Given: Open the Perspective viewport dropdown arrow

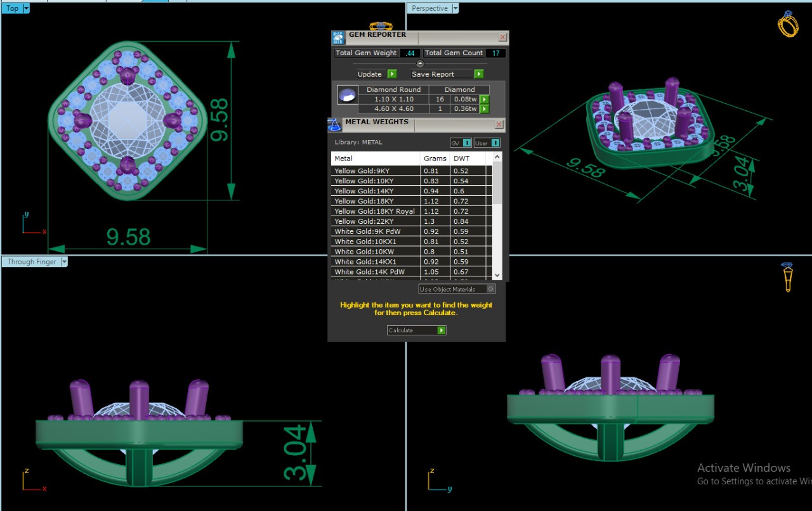Looking at the screenshot, I should (x=455, y=8).
